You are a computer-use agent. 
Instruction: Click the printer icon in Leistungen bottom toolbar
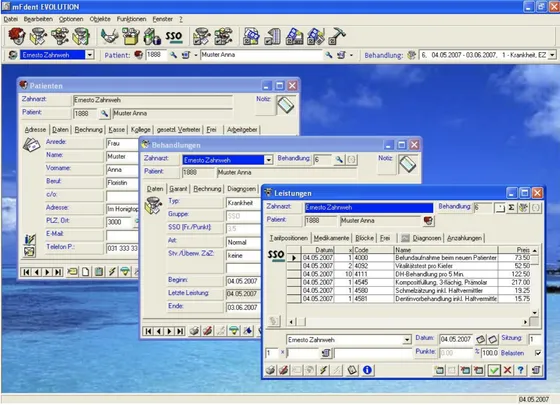[x=270, y=370]
